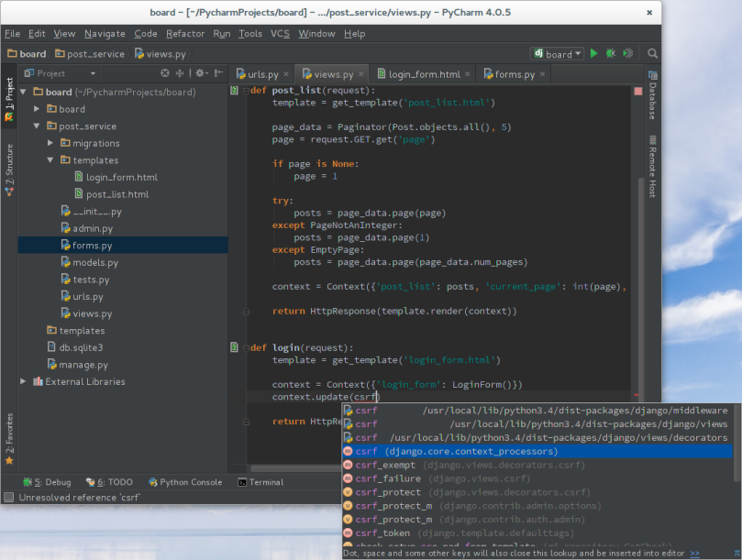Collapse all in Project panel
This screenshot has height=560, width=742.
click(180, 72)
